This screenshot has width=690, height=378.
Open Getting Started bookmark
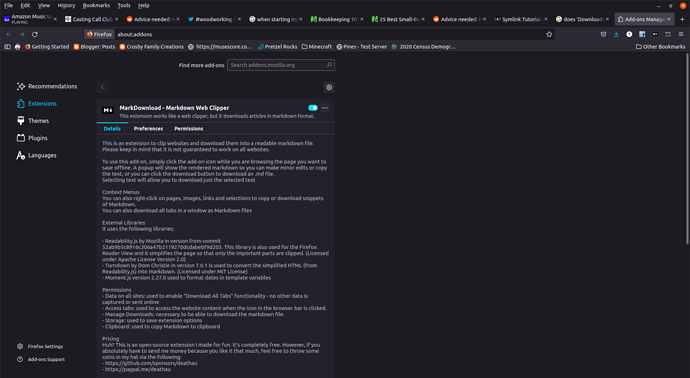click(47, 47)
